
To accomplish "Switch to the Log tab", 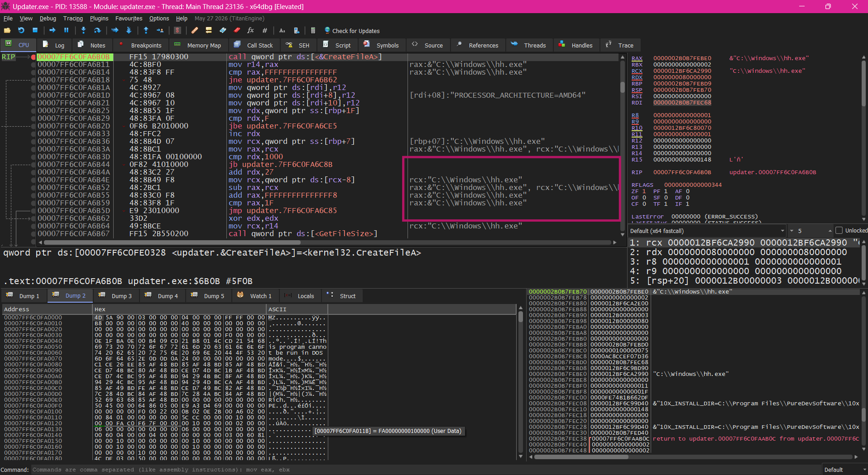I will [54, 45].
